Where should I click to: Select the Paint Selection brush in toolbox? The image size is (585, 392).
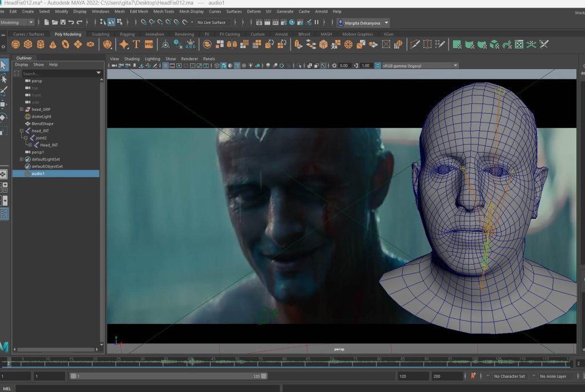pyautogui.click(x=3, y=91)
